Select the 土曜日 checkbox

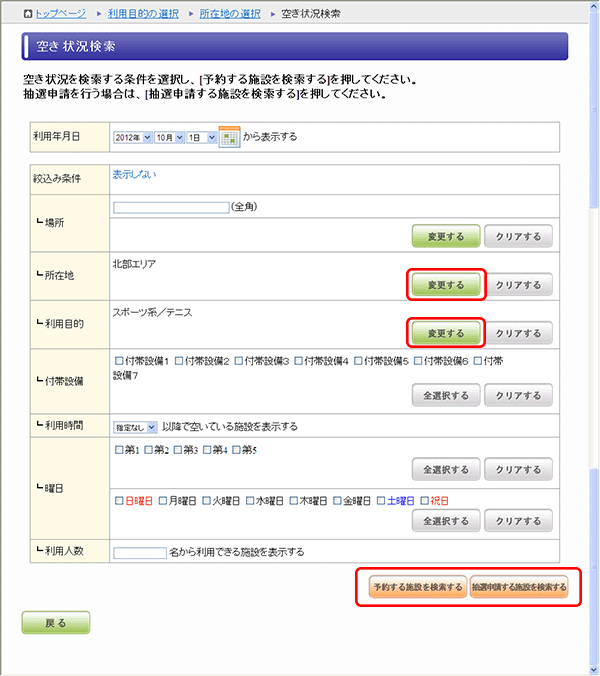coord(381,501)
